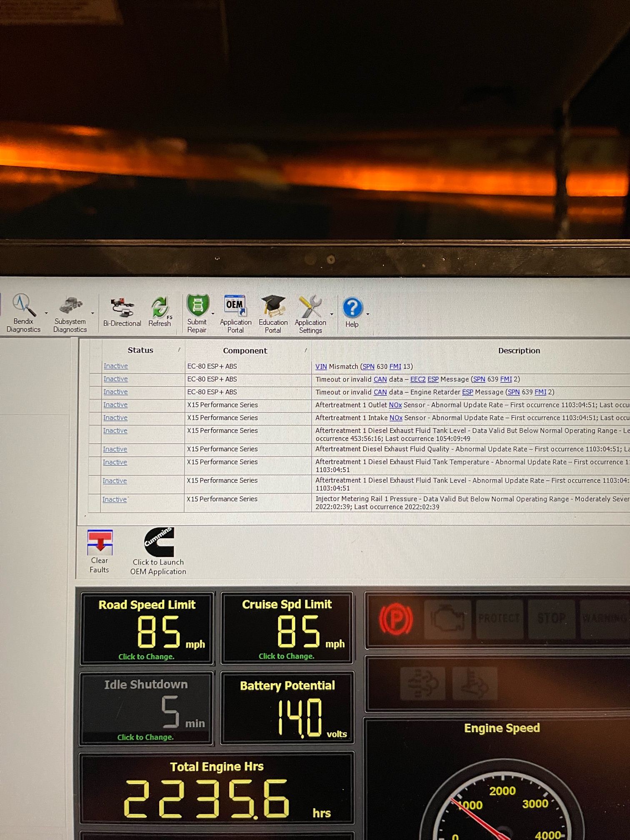Screen dimensions: 630x840
Task: Launch the Cummins OEM application
Action: [158, 550]
